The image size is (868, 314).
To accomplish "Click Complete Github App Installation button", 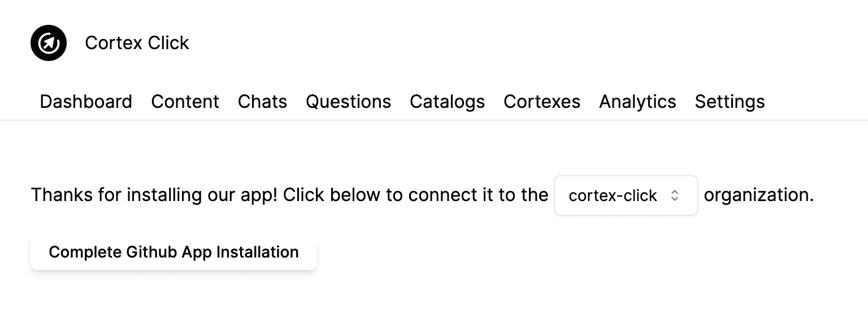I will click(173, 252).
